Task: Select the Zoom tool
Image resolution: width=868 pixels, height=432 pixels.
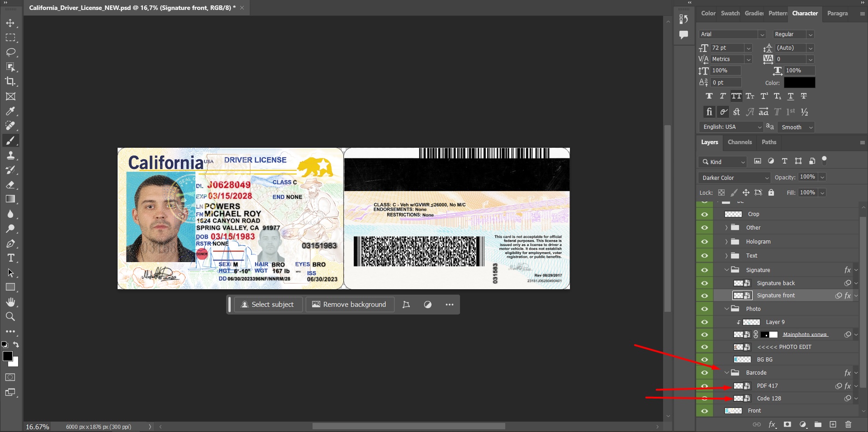Action: [11, 317]
